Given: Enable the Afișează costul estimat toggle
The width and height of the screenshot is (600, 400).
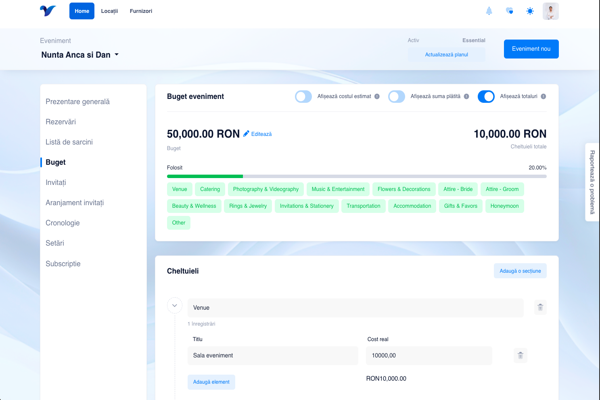Looking at the screenshot, I should [x=303, y=97].
